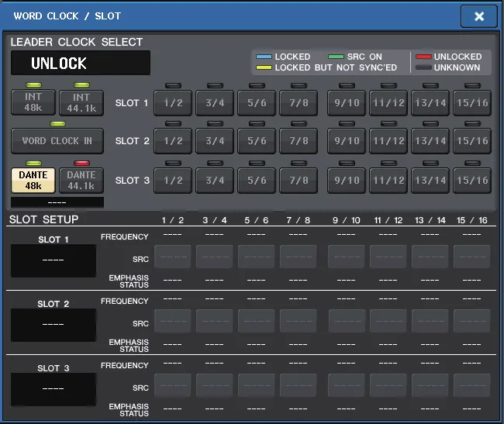This screenshot has width=504, height=424.
Task: Select SLOT 3 channels 11/12 clock button
Action: pyautogui.click(x=388, y=181)
